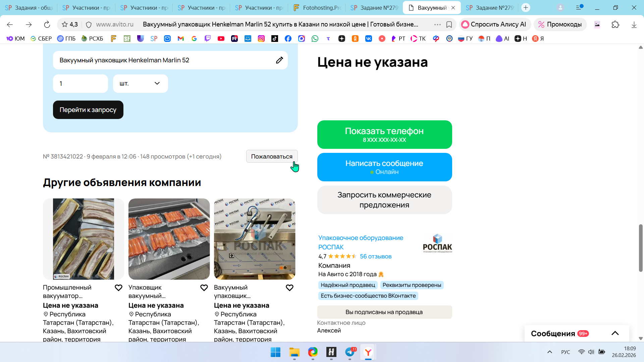Click the quantity input field showing 1
The image size is (644, 362).
(x=80, y=83)
